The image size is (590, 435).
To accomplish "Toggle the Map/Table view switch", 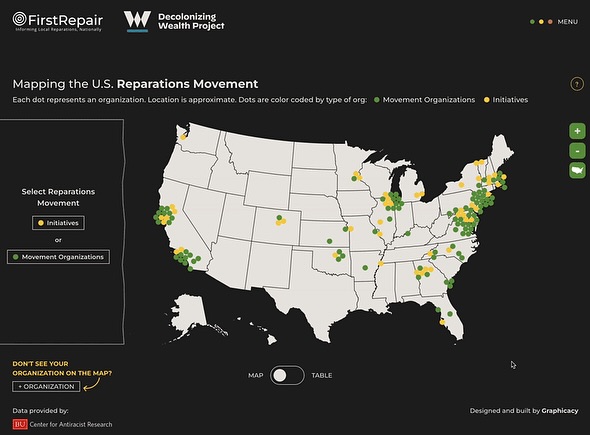I will 287,375.
